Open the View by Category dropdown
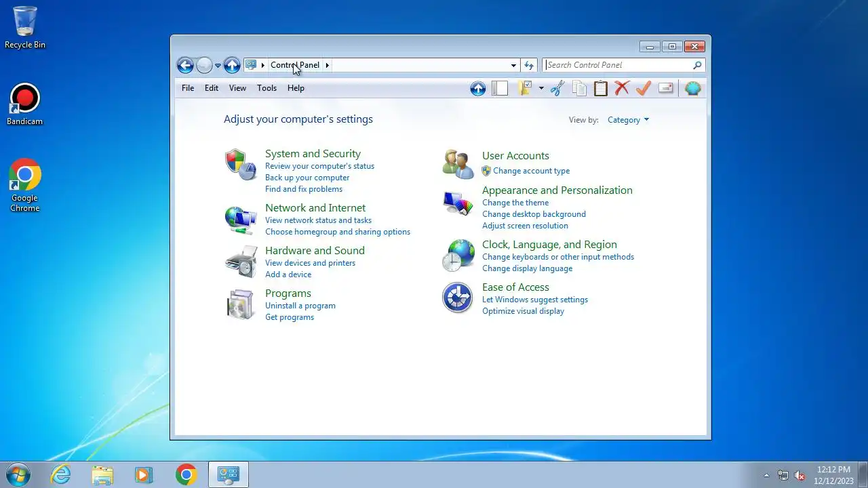 tap(628, 120)
